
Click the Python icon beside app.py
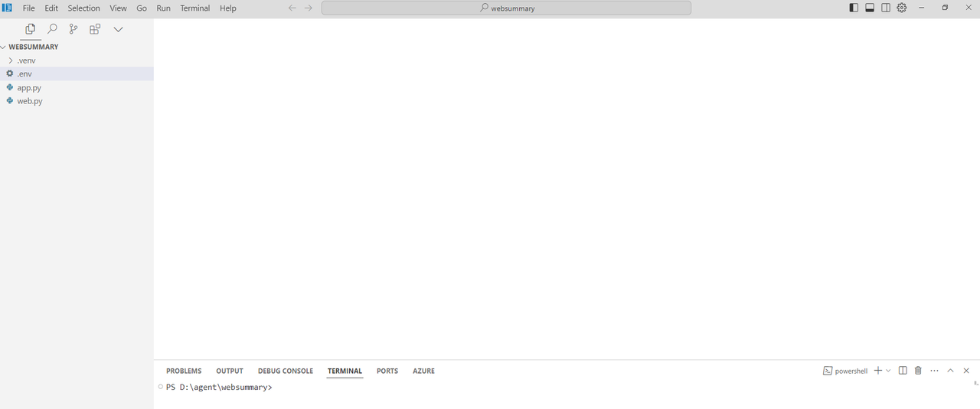[10, 87]
